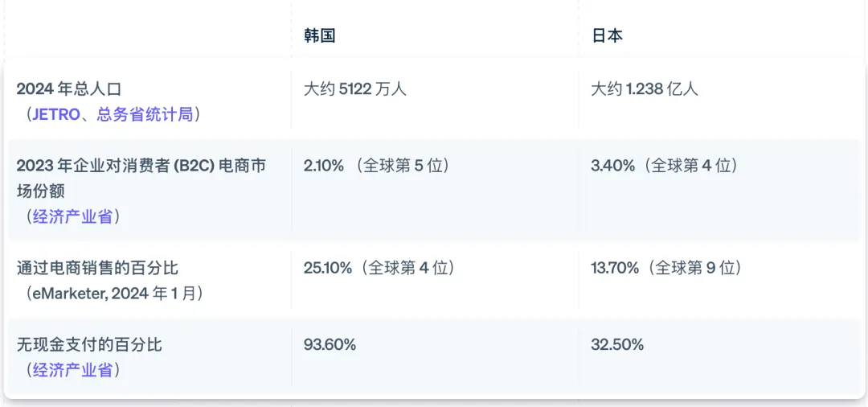Image resolution: width=868 pixels, height=407 pixels.
Task: Select the 日本 column header
Action: click(x=607, y=35)
